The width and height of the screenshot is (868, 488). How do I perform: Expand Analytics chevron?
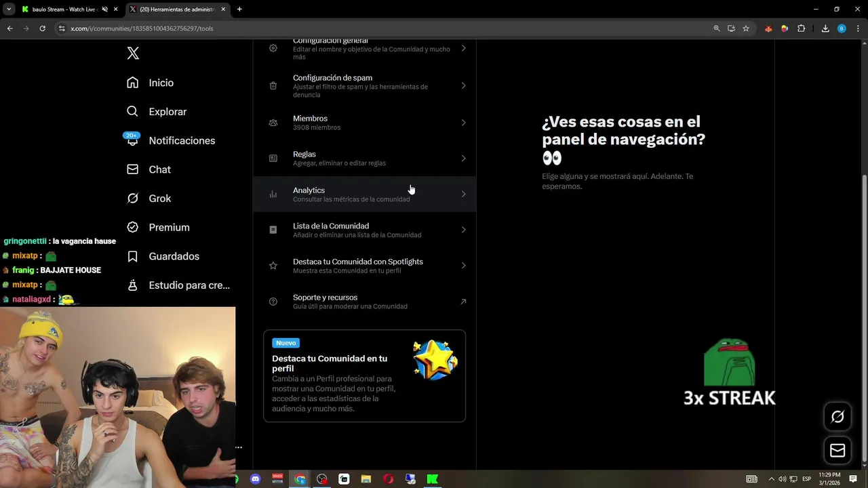pyautogui.click(x=463, y=195)
